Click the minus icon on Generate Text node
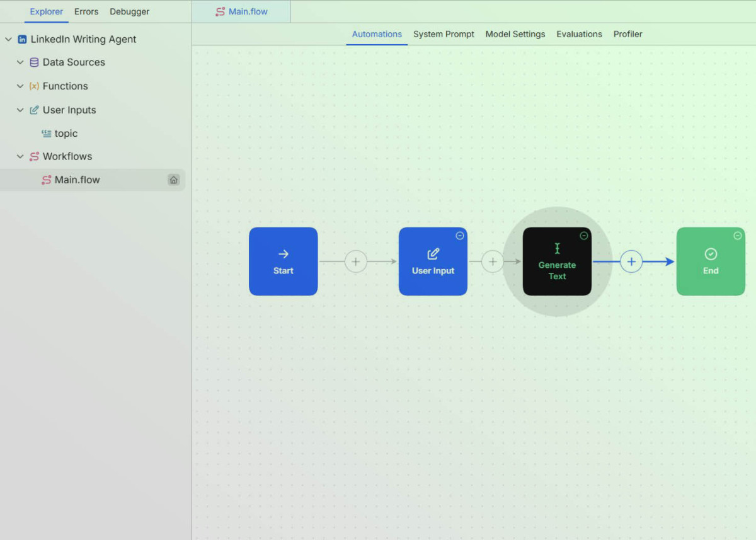 [x=584, y=236]
